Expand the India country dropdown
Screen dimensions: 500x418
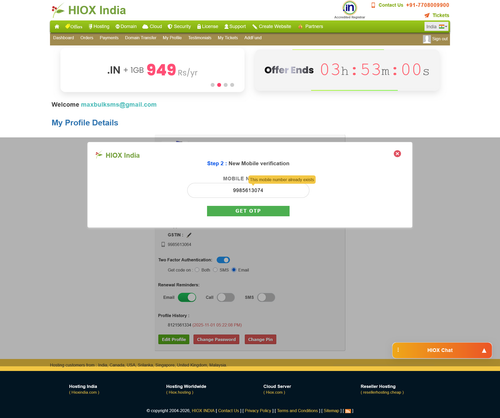tap(436, 27)
